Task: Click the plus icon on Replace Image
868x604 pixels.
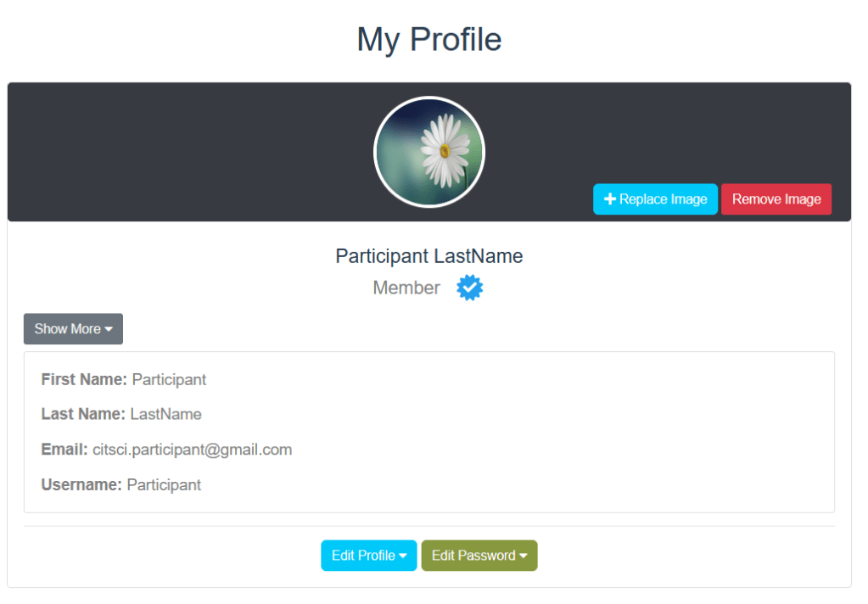Action: (609, 199)
